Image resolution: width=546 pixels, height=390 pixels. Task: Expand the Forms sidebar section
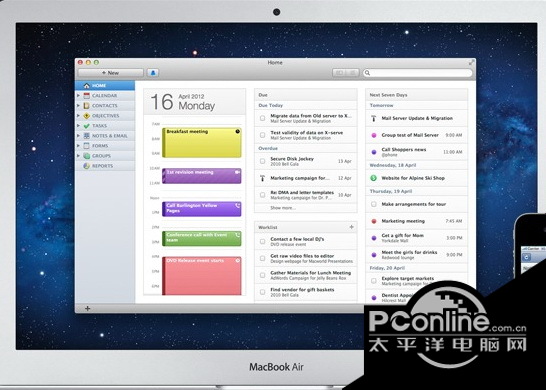point(79,146)
